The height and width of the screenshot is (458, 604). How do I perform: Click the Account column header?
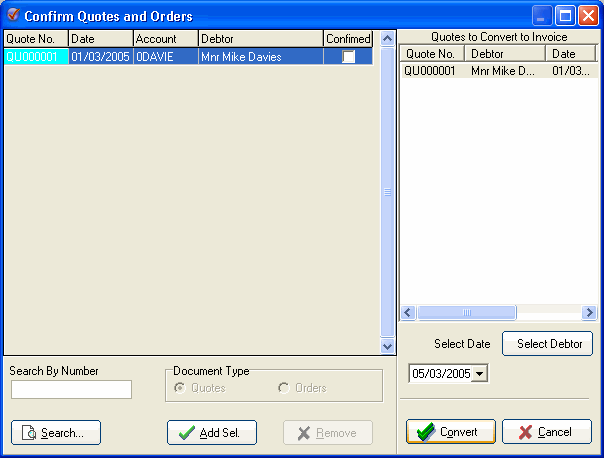point(166,39)
